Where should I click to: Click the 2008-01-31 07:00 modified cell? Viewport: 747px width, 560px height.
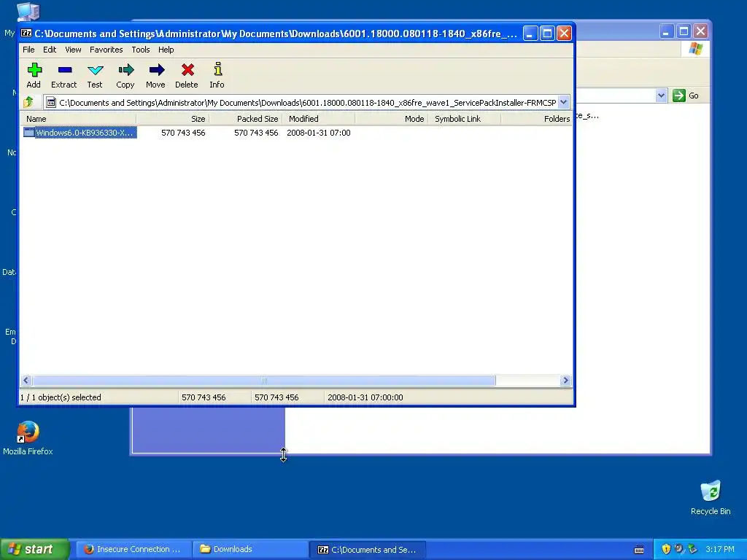tap(319, 133)
